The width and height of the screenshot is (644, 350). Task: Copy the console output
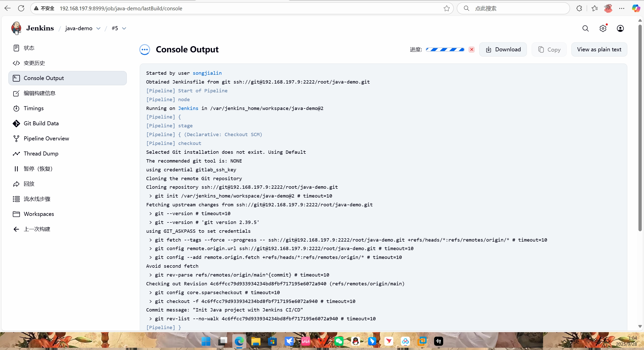(x=549, y=50)
